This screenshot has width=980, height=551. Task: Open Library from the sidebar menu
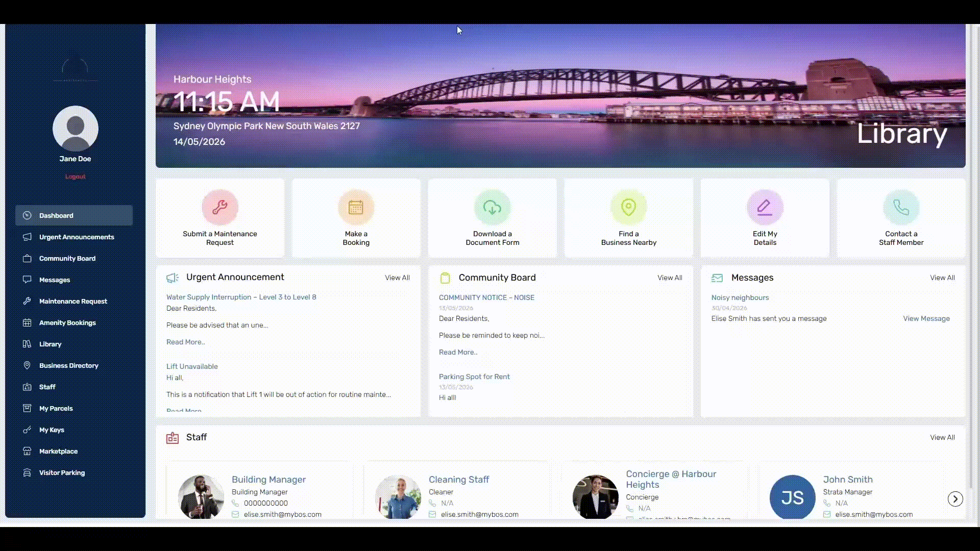pos(74,344)
